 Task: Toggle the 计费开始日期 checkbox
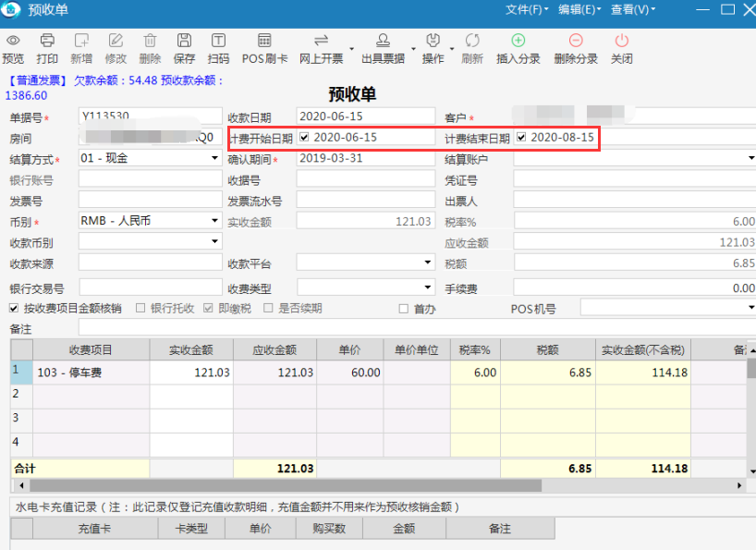coord(304,138)
